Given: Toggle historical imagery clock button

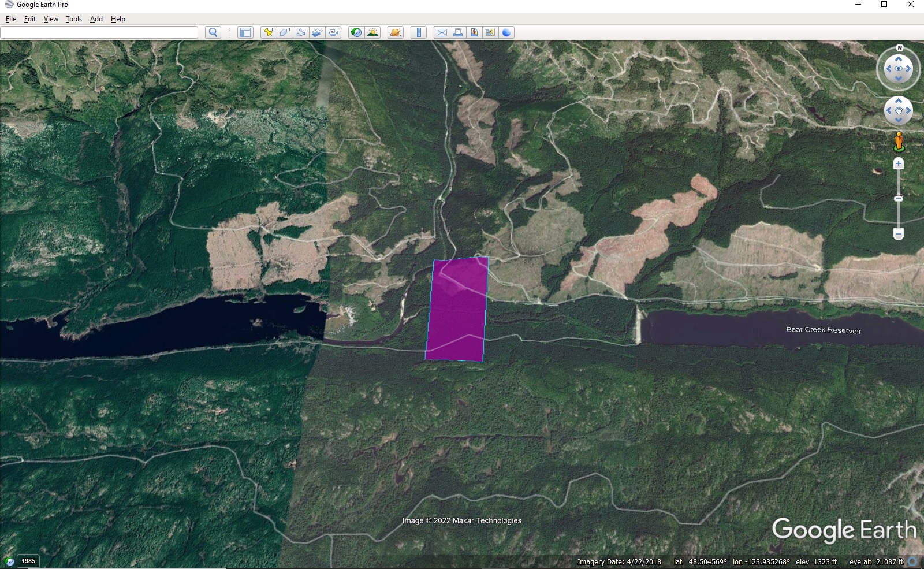Looking at the screenshot, I should coord(356,32).
